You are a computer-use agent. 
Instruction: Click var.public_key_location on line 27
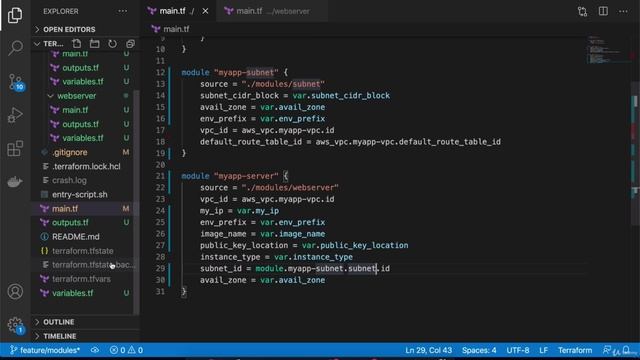pyautogui.click(x=355, y=245)
